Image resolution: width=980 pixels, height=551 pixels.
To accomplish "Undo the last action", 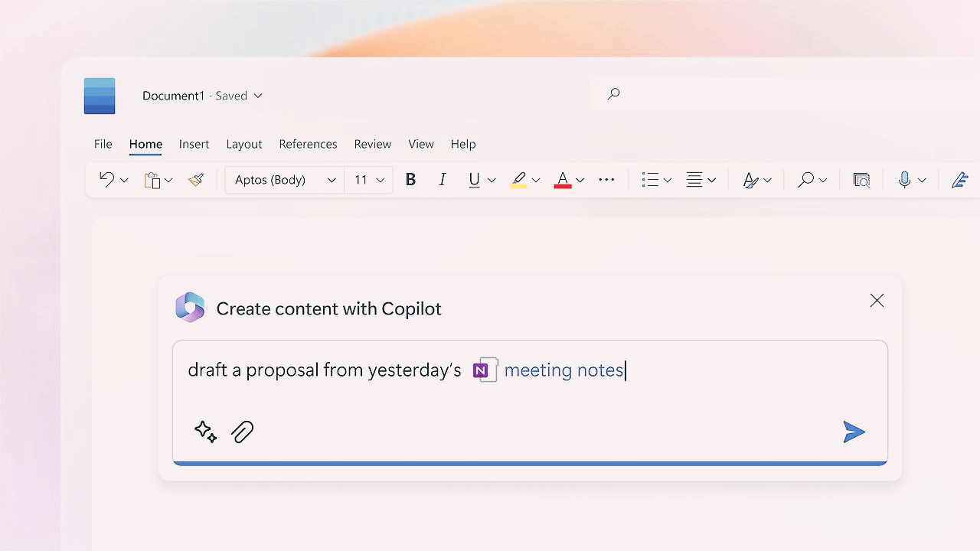I will coord(106,180).
